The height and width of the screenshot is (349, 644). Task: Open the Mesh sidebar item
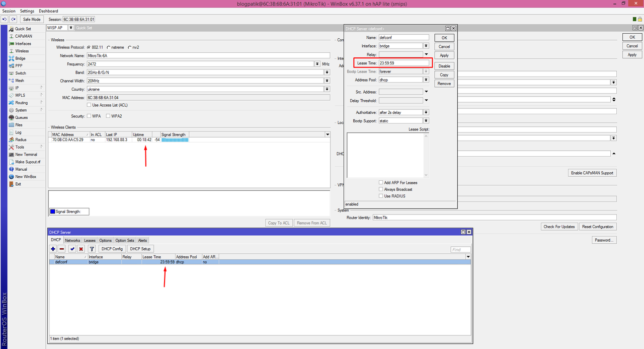pyautogui.click(x=20, y=81)
